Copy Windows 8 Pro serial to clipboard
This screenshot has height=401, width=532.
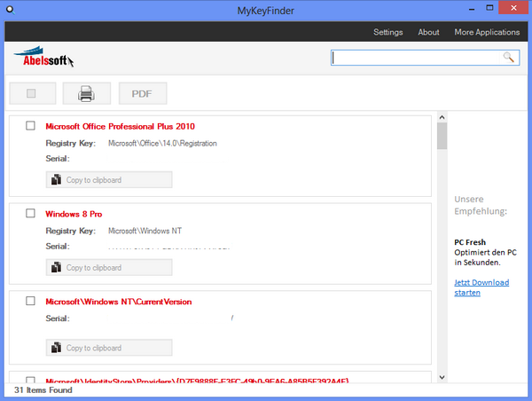click(109, 267)
